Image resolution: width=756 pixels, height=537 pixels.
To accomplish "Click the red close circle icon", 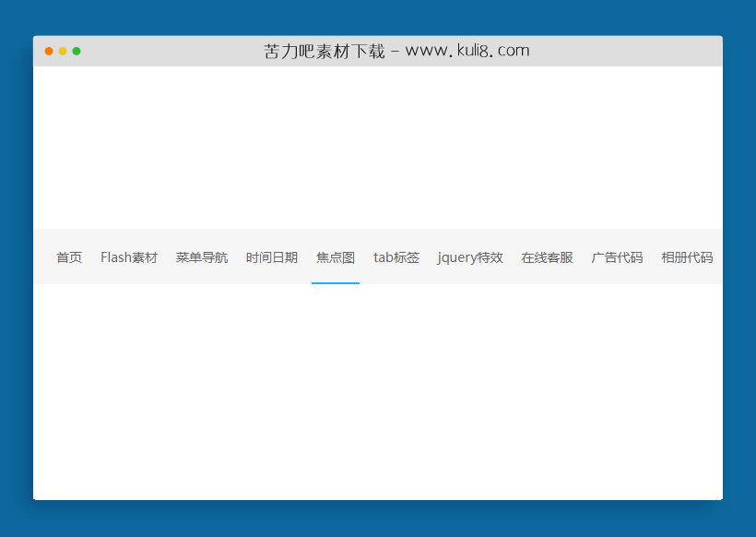I will (x=48, y=53).
